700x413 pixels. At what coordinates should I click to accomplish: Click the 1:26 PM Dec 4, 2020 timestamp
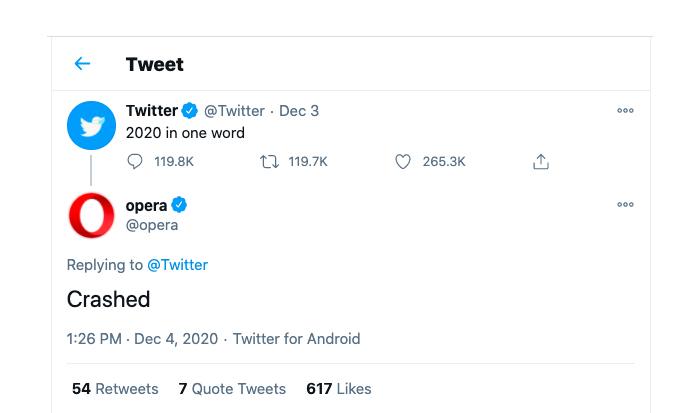(142, 338)
